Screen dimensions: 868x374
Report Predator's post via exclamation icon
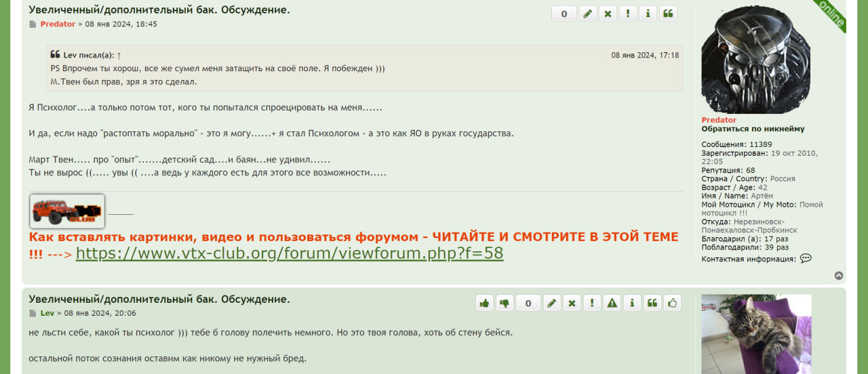[628, 14]
